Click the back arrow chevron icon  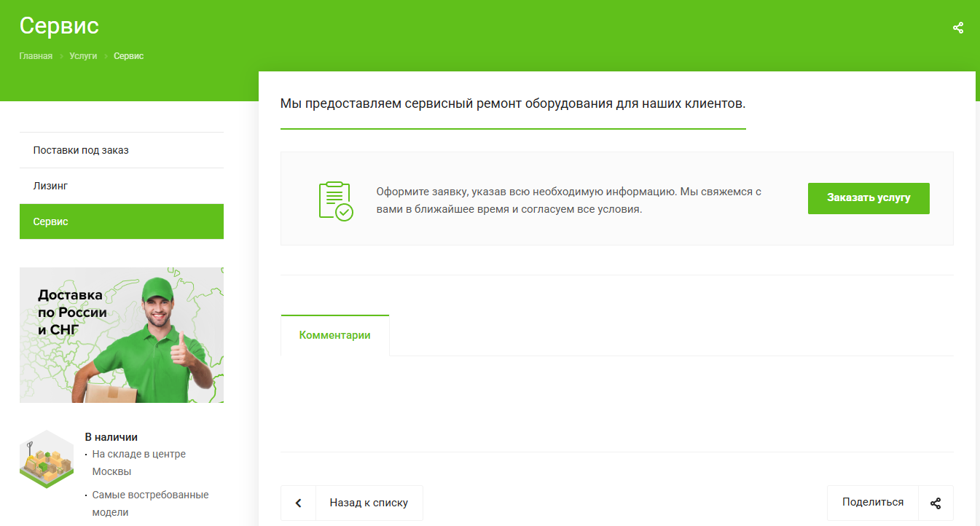click(x=299, y=503)
